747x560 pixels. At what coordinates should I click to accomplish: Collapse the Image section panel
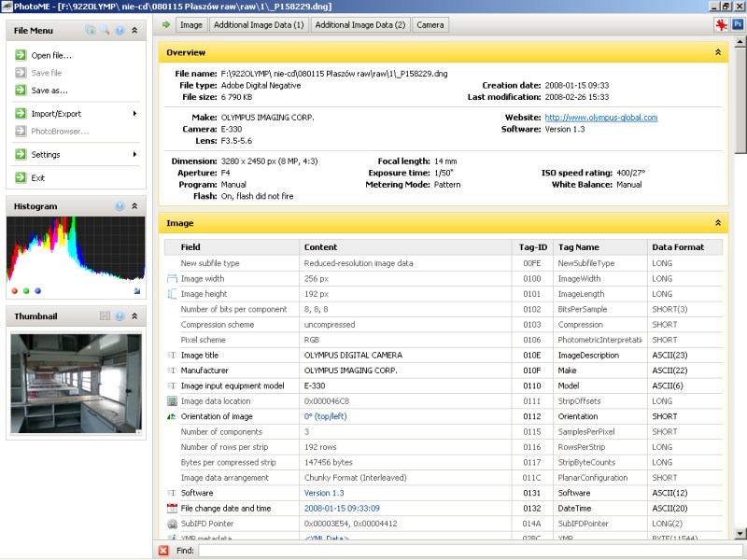point(717,224)
